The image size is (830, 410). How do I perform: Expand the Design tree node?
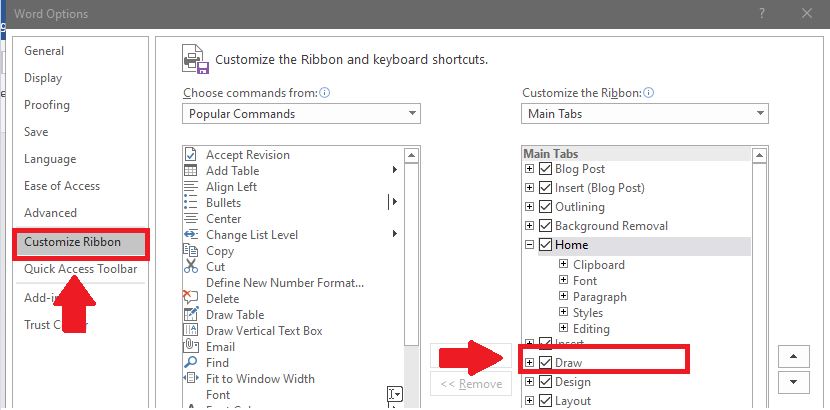tap(529, 382)
